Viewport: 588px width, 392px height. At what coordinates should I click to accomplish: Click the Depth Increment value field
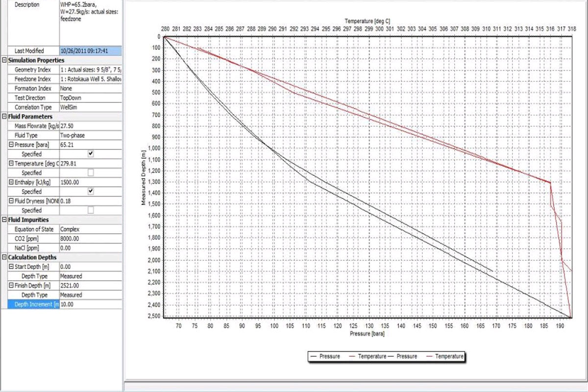[x=90, y=304]
